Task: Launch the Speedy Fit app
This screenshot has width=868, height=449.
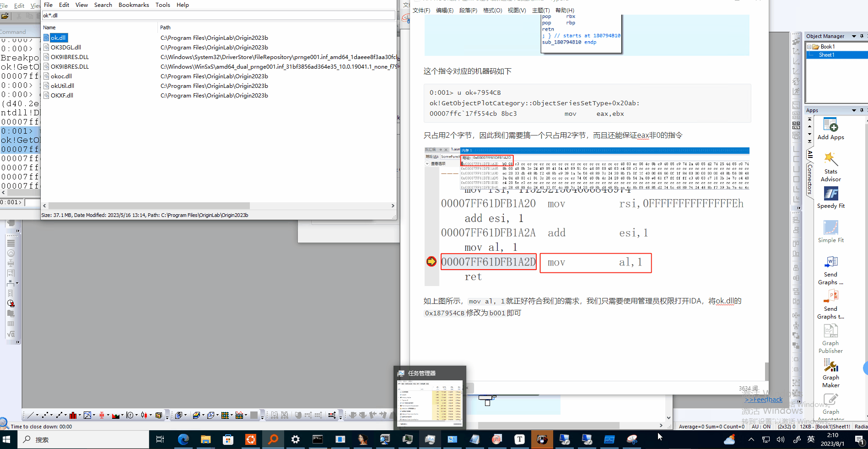Action: pyautogui.click(x=830, y=198)
